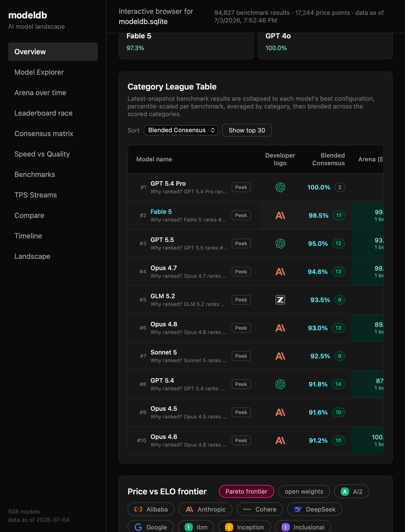Screen dimensions: 405x532
Task: Click the count badge 14 for GPT 5.4
Action: tap(338, 384)
